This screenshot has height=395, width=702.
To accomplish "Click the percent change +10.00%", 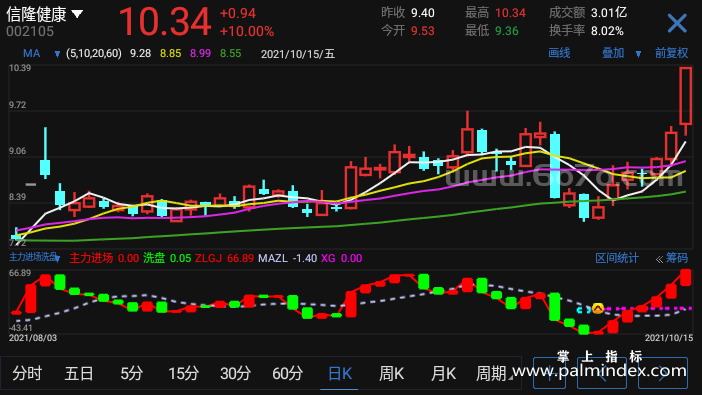I will click(x=247, y=31).
